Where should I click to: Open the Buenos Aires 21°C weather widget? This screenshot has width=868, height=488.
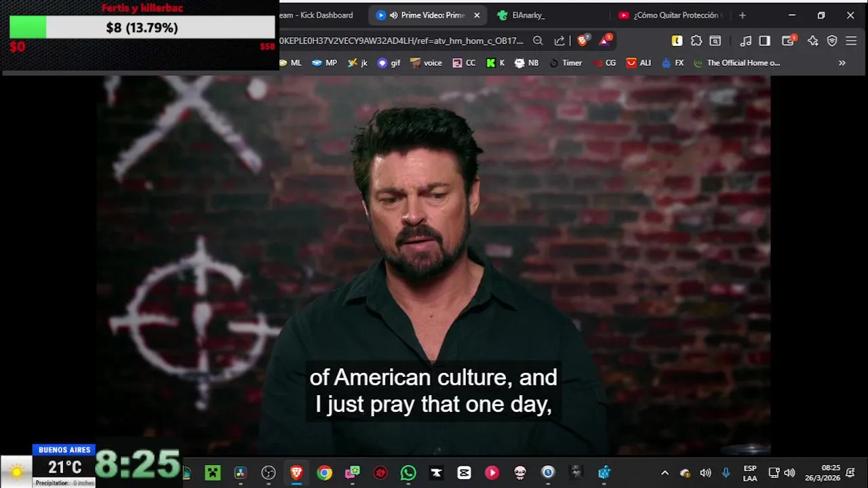point(49,466)
